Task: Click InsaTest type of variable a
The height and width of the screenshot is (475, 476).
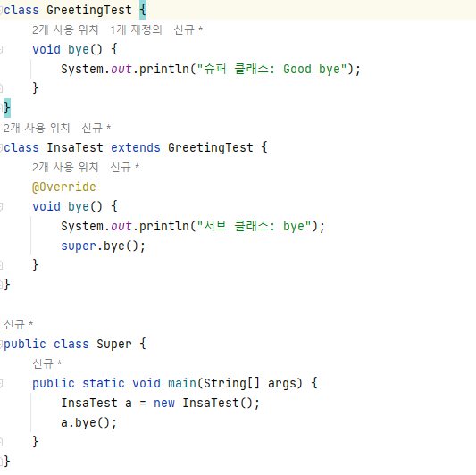Action: 89,403
